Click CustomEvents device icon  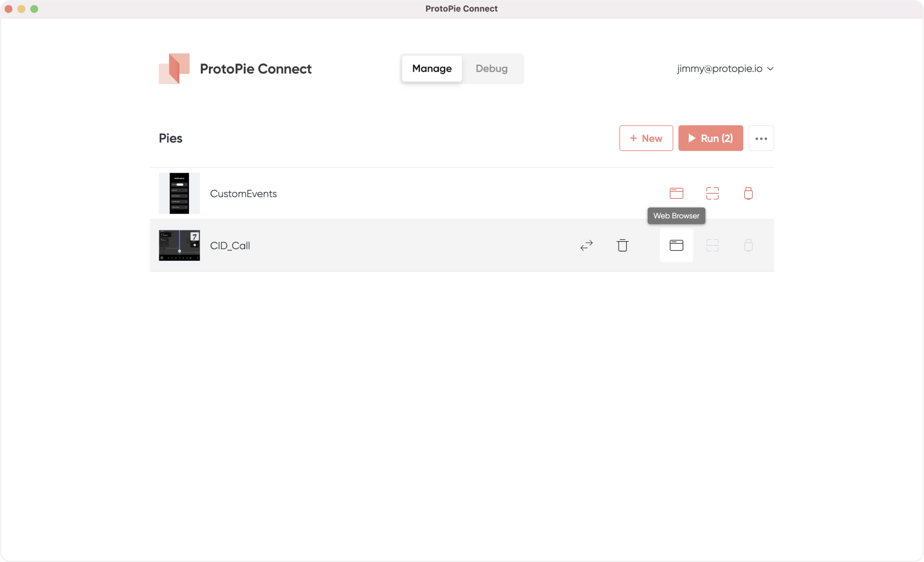pyautogui.click(x=748, y=193)
